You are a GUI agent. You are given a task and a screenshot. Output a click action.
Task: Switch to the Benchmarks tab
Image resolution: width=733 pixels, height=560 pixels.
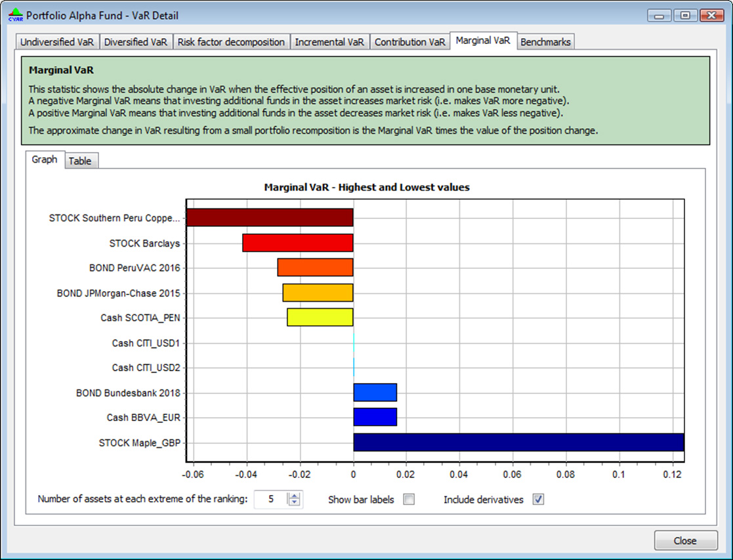545,42
